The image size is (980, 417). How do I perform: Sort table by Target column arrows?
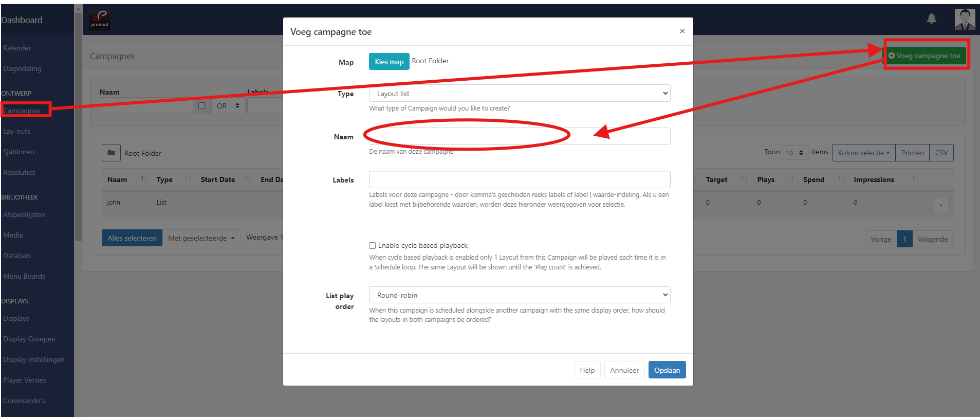744,179
